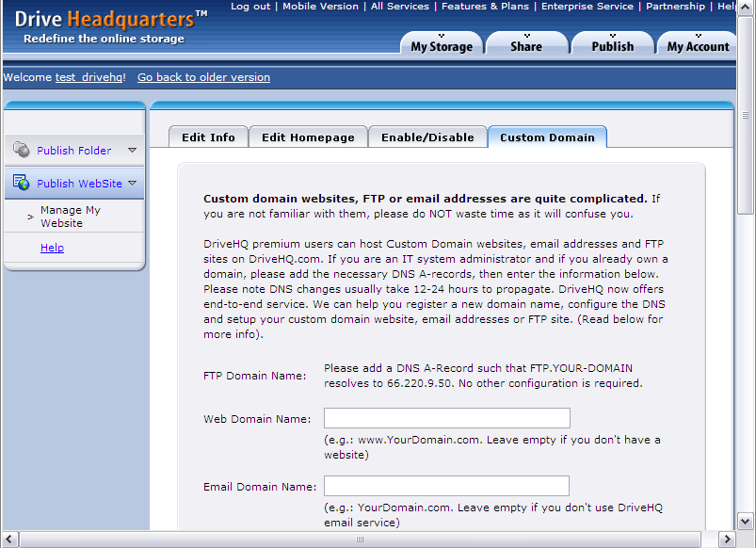
Task: Expand the Publish Folder arrow
Action: 132,150
